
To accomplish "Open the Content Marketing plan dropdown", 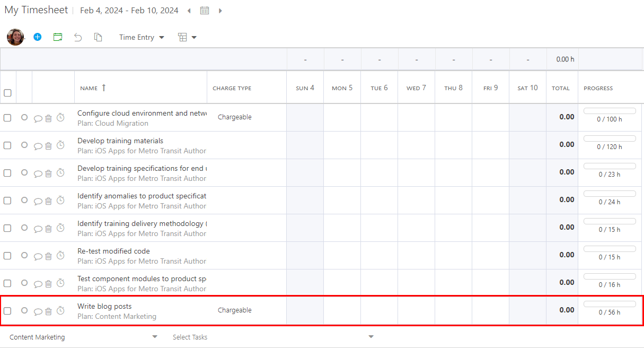I will click(x=84, y=337).
